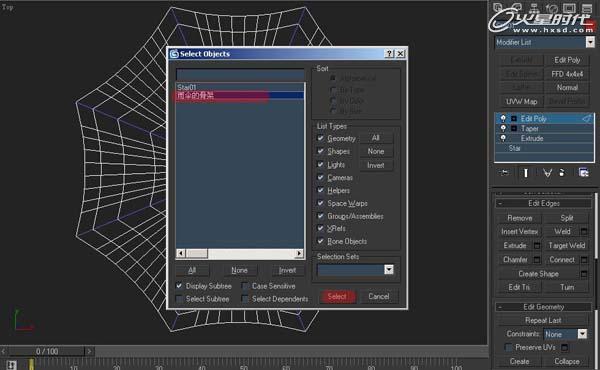Click Remove Modifier trash icon
This screenshot has height=370, width=600.
[x=562, y=173]
